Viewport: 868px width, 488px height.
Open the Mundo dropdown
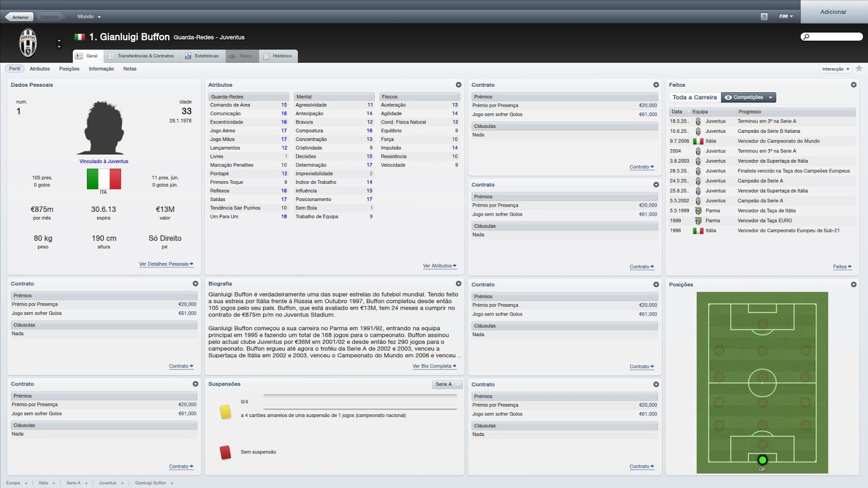tap(88, 16)
